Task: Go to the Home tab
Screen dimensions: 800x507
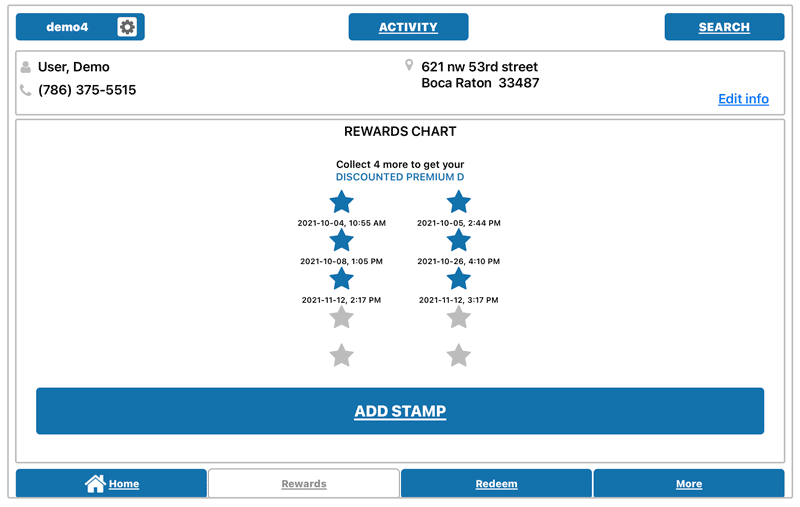Action: tap(111, 484)
